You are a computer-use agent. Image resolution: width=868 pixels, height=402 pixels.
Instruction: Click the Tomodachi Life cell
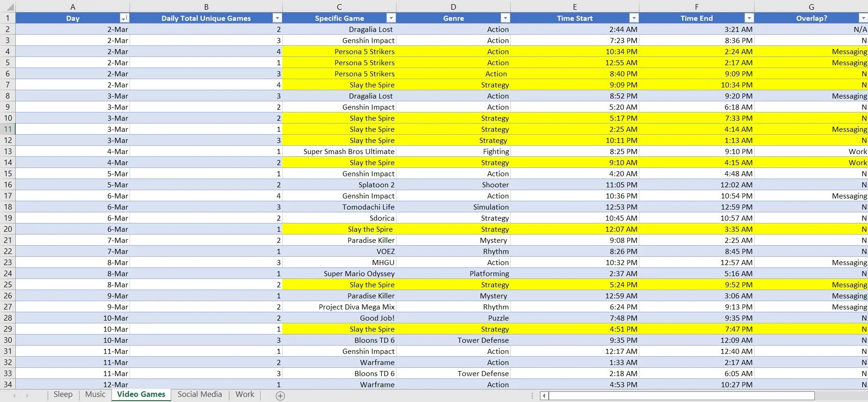(339, 207)
